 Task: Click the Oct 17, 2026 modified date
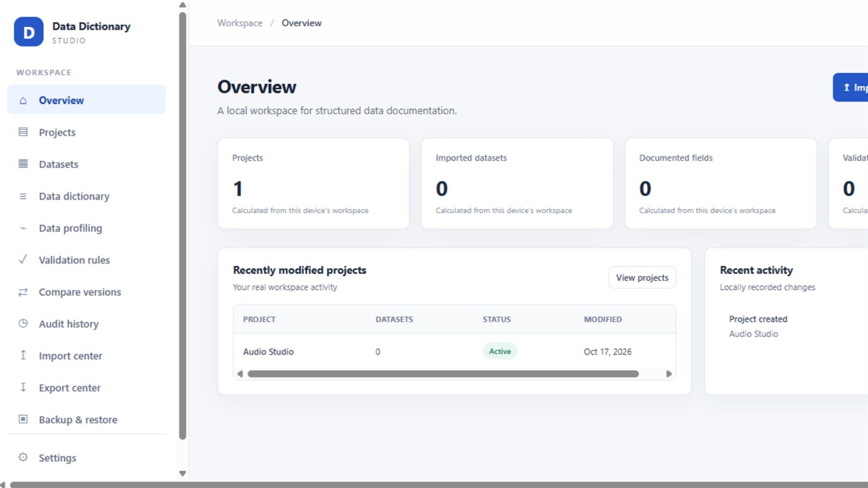[x=607, y=352]
